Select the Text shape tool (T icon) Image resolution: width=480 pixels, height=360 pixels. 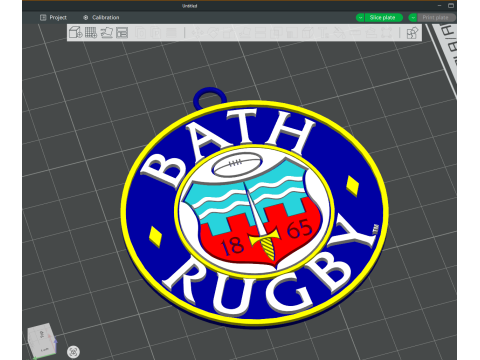pyautogui.click(x=324, y=32)
